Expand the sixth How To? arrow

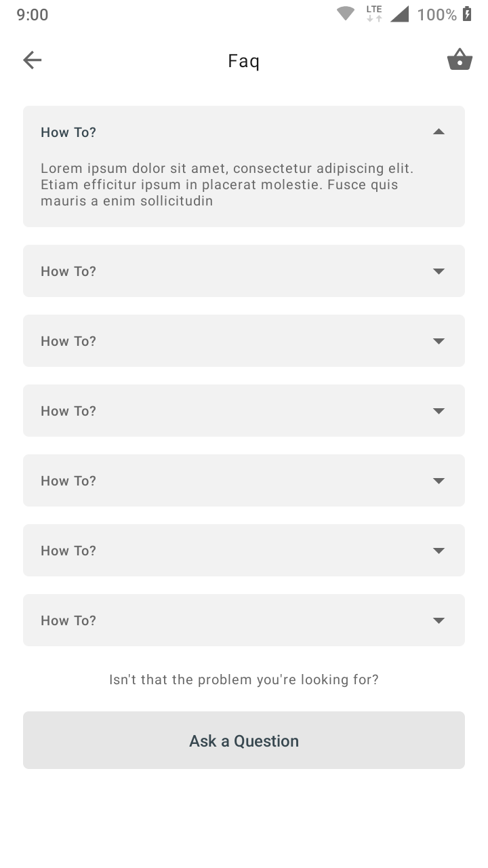click(x=439, y=551)
